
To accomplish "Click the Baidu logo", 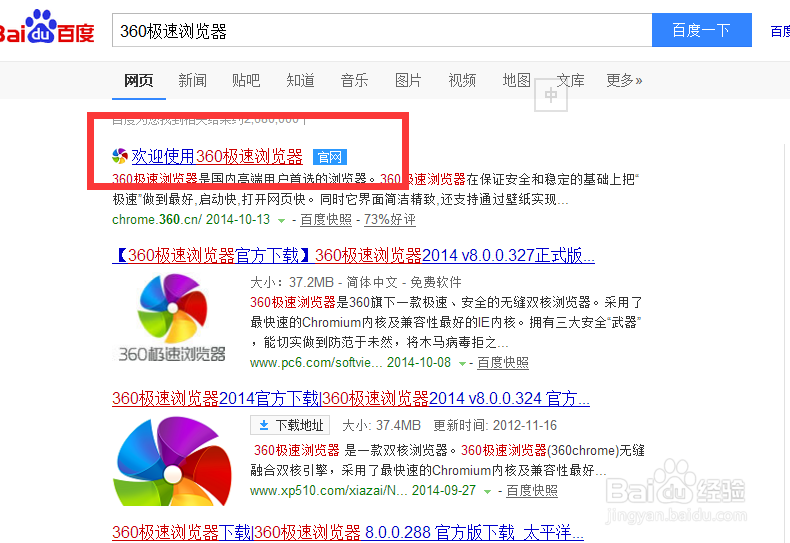I will tap(46, 28).
